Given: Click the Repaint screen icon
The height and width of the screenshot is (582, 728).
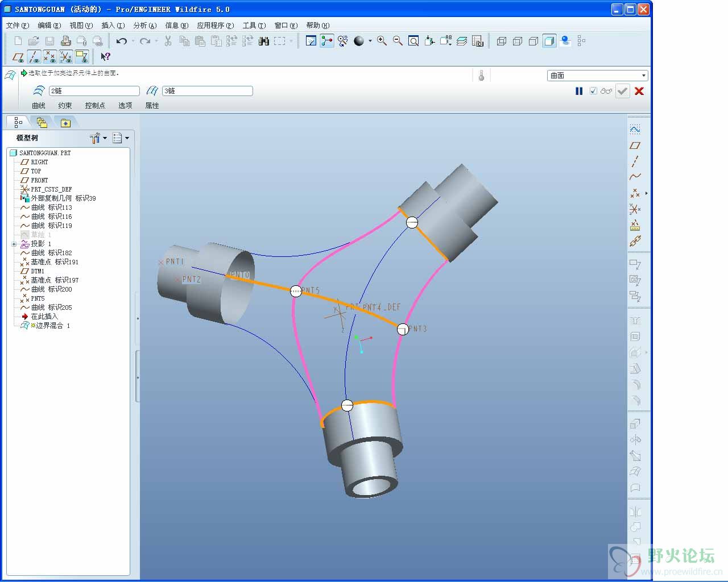Looking at the screenshot, I should [311, 41].
